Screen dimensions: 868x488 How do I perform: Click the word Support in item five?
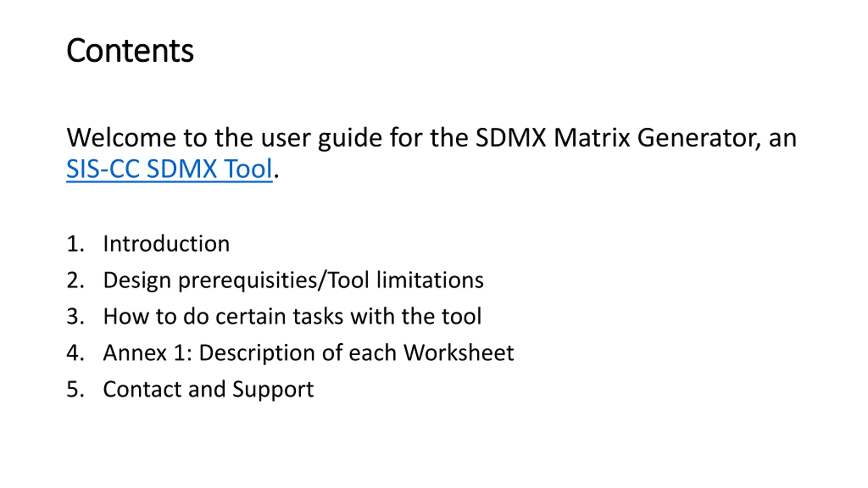tap(273, 390)
